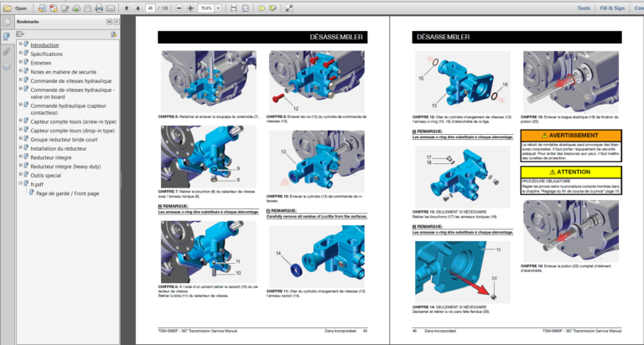Open the Layers panel icon

coord(7,66)
